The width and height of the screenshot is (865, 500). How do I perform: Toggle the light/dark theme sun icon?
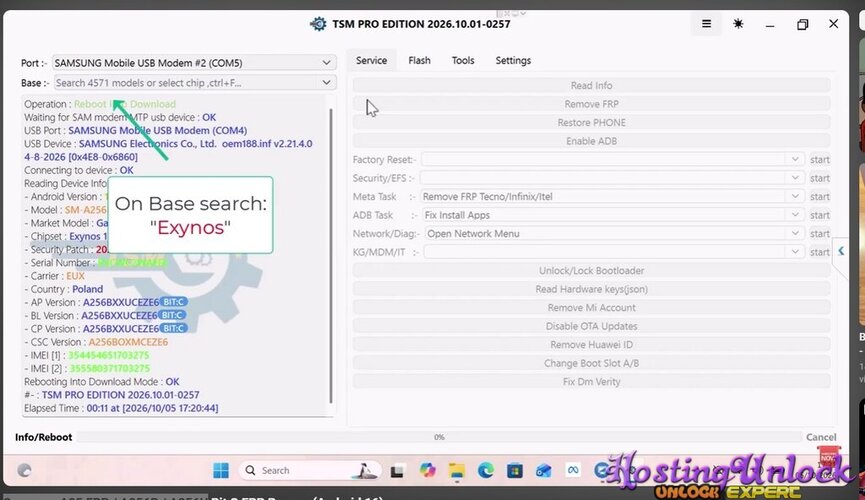tap(738, 24)
